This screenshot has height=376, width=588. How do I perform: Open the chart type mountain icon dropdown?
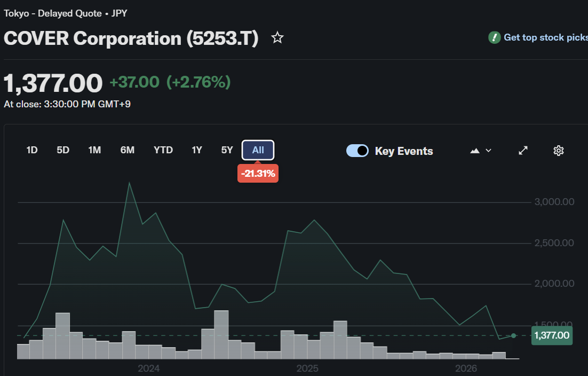coord(480,151)
